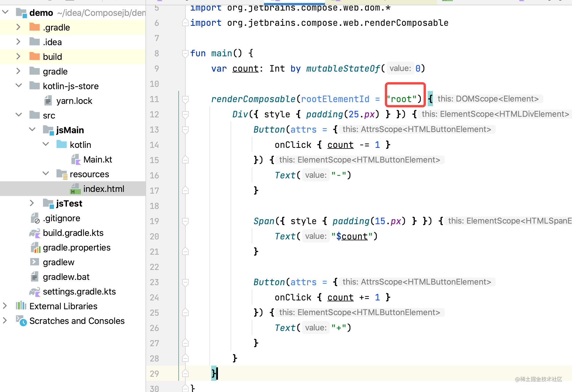Click the "root" string literal
The image size is (572, 392).
pos(402,99)
